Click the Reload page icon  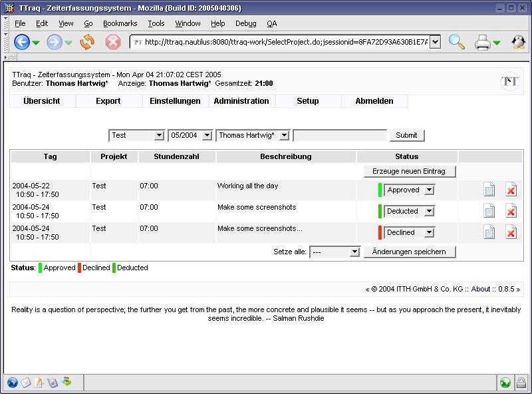point(87,42)
